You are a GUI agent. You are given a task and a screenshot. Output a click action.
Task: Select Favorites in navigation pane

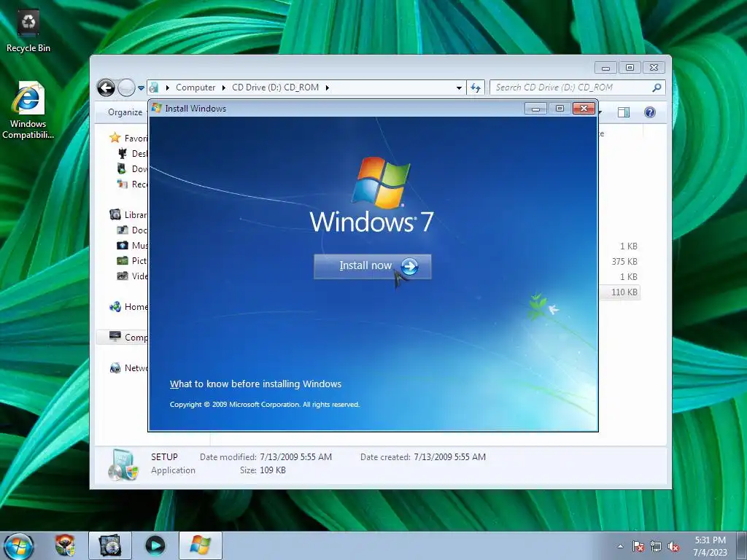[128, 138]
